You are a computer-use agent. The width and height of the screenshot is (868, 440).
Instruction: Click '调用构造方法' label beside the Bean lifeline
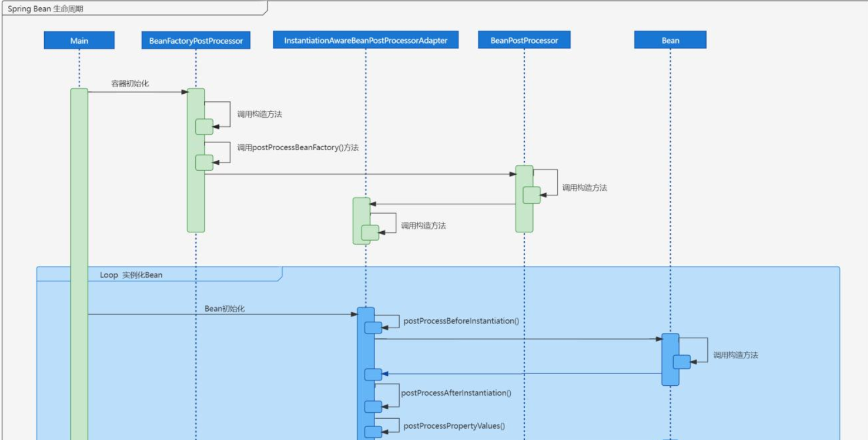736,355
